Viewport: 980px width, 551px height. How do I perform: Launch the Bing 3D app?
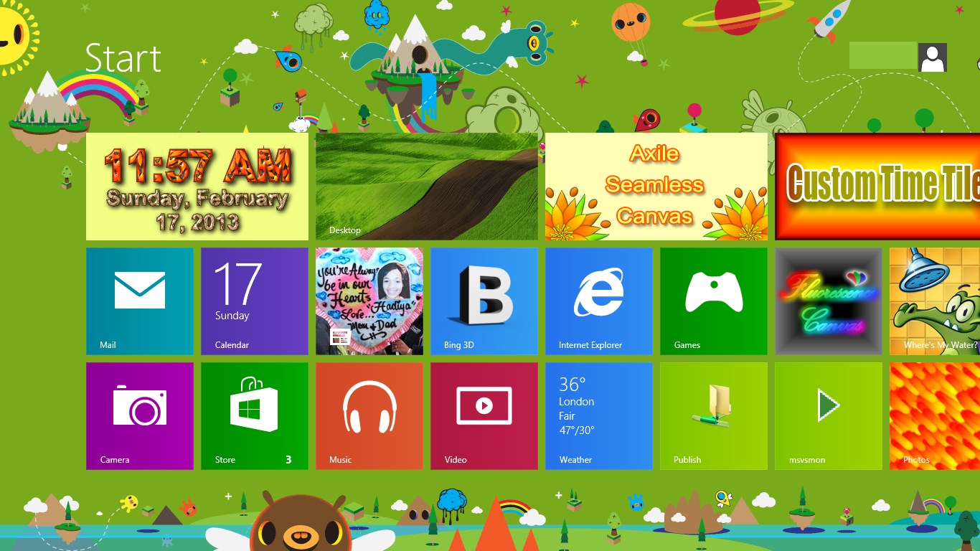484,301
